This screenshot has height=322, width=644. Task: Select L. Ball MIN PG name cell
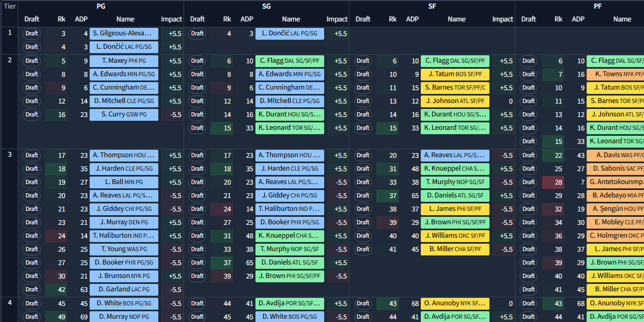tap(124, 182)
